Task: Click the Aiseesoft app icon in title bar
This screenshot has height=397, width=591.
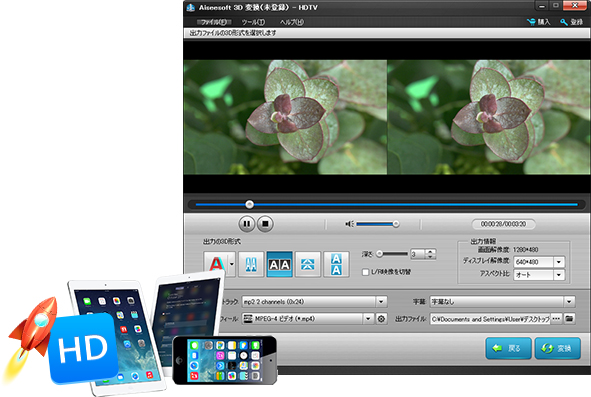Action: [191, 7]
